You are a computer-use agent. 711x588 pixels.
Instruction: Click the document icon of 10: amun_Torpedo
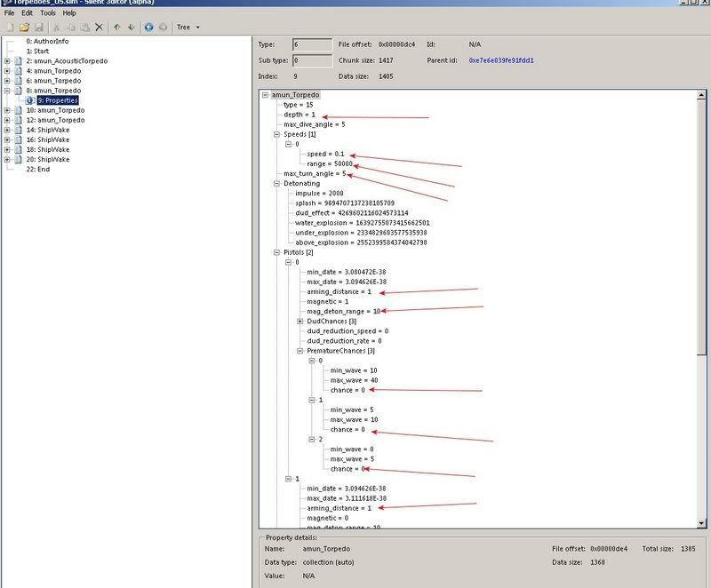coord(18,110)
